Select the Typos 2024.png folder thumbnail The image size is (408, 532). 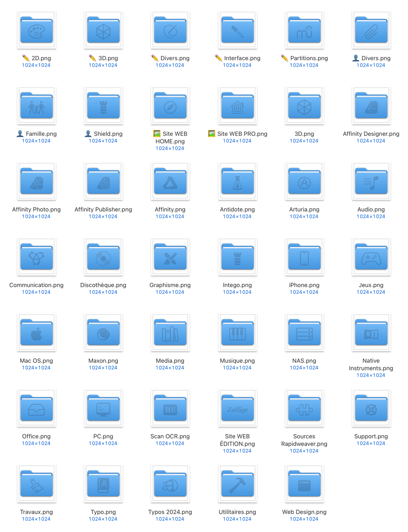[170, 484]
